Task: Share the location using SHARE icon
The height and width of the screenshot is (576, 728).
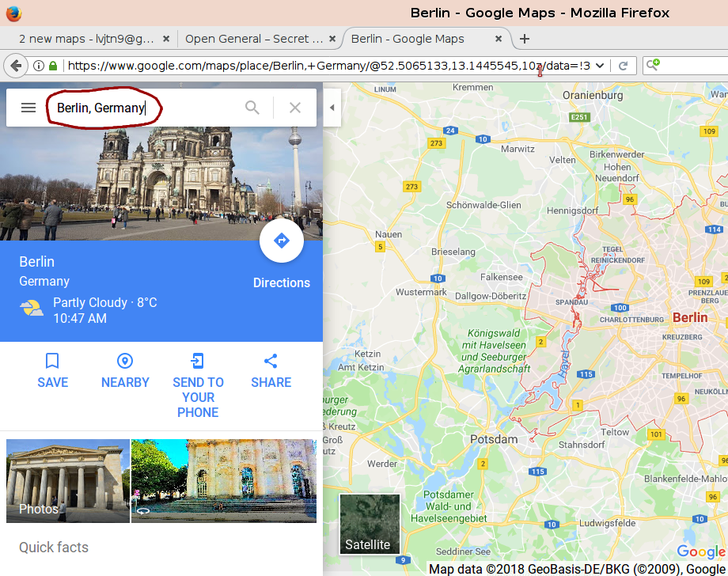Action: click(x=271, y=361)
